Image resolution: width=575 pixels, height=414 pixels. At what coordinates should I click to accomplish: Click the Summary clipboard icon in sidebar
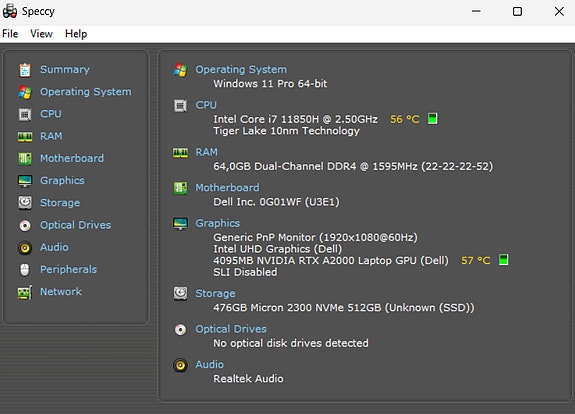point(25,70)
